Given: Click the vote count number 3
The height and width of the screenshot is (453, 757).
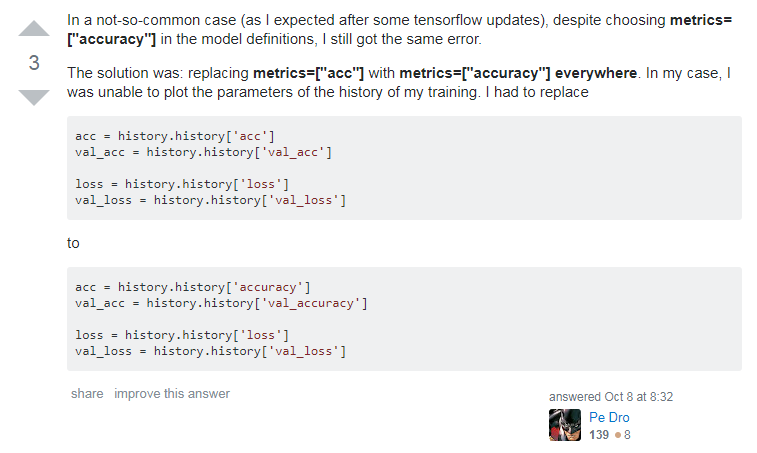Looking at the screenshot, I should tap(34, 63).
